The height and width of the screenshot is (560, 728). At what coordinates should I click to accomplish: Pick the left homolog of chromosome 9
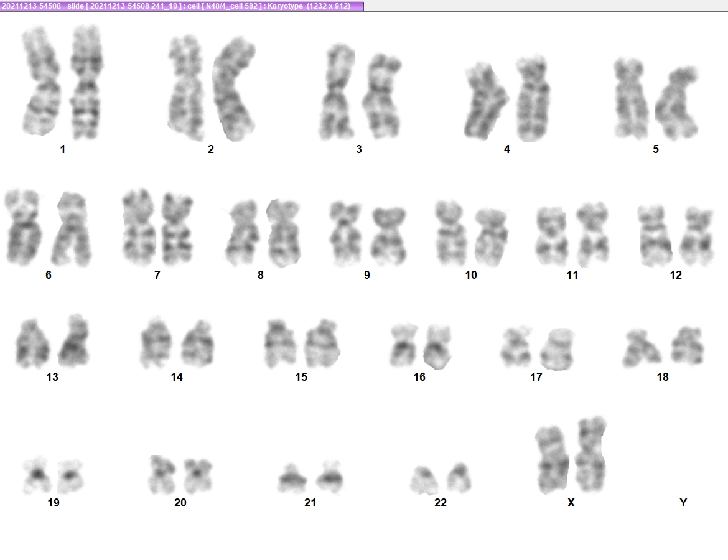click(345, 233)
